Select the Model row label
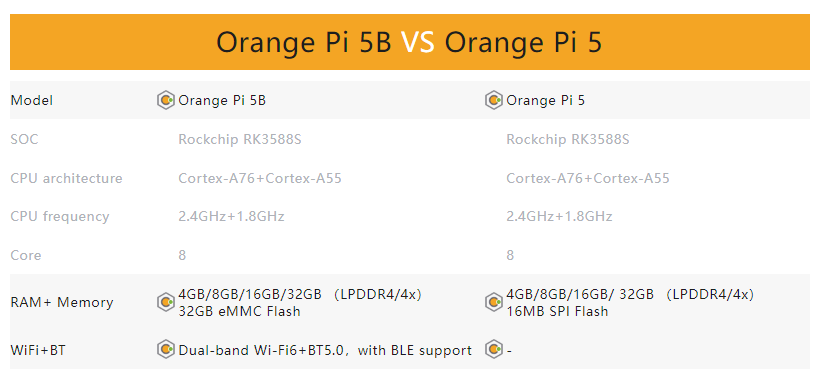This screenshot has width=824, height=377. [32, 100]
